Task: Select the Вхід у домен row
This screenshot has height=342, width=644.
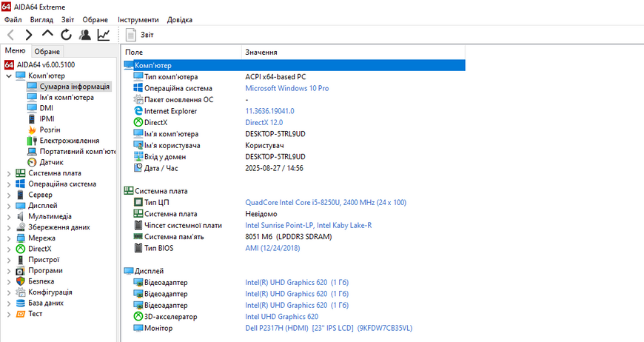Action: click(294, 157)
